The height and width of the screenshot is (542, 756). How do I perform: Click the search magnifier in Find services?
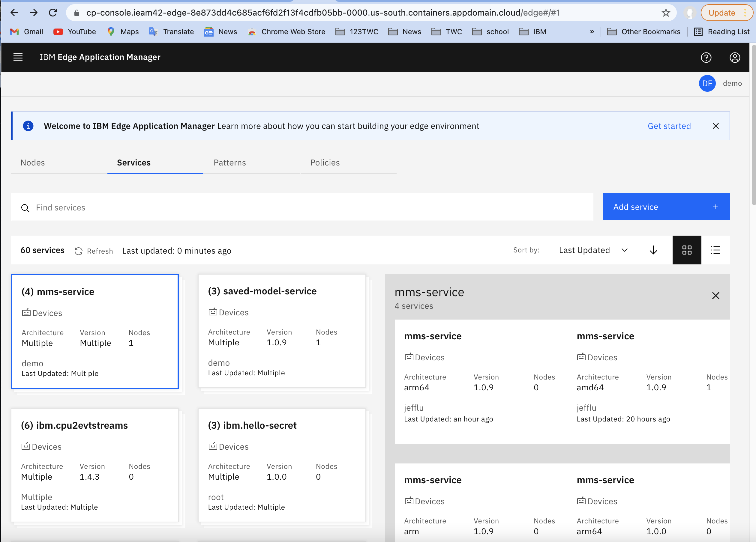25,207
